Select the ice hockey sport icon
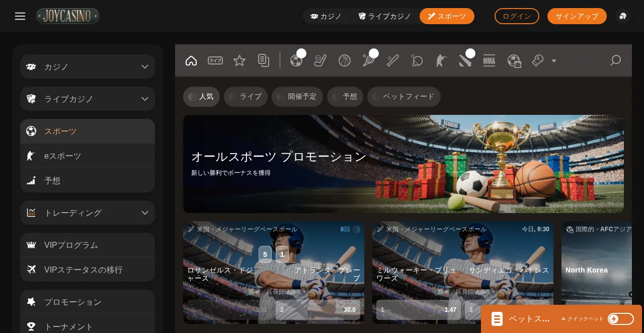 coord(320,60)
